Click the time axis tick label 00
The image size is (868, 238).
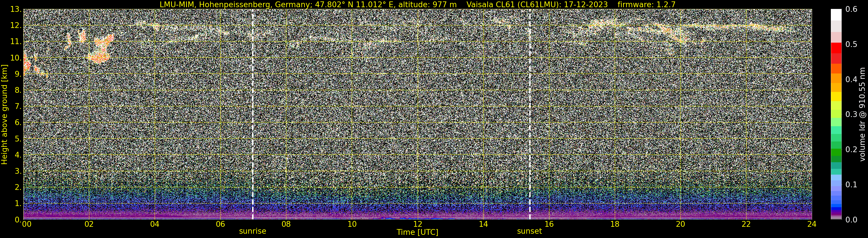coord(27,224)
